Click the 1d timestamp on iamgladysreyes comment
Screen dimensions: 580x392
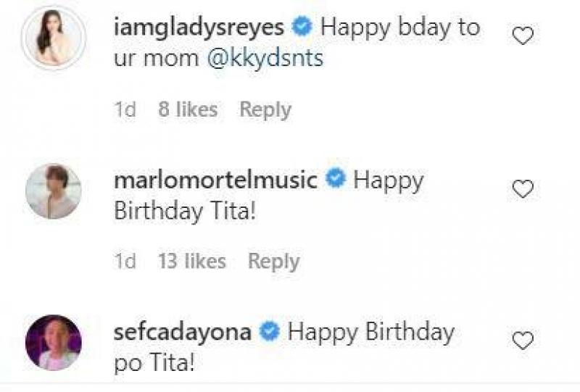pos(125,109)
